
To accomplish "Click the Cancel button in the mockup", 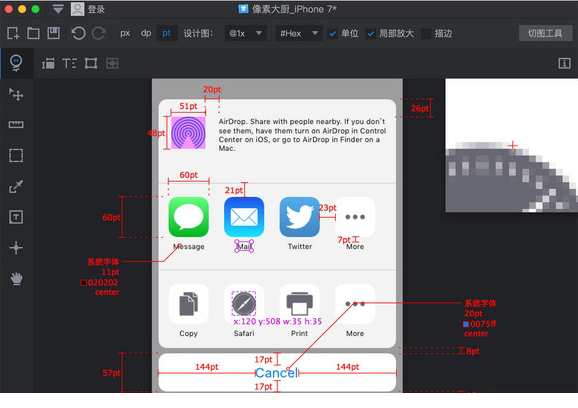I will click(277, 373).
